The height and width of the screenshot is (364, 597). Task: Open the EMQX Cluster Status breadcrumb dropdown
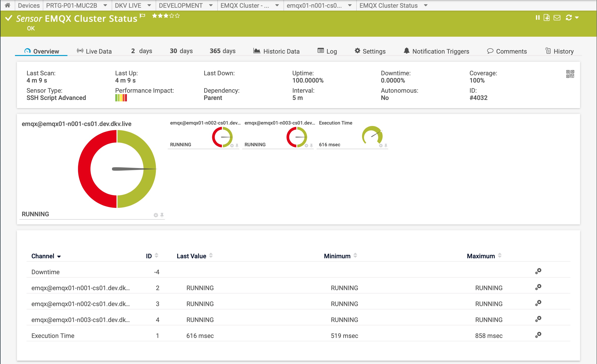click(x=426, y=5)
